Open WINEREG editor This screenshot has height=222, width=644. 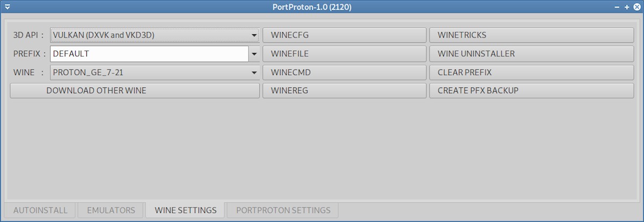(344, 91)
